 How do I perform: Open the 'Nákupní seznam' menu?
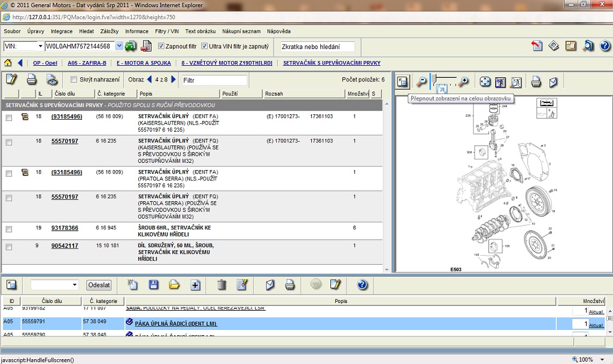point(241,31)
